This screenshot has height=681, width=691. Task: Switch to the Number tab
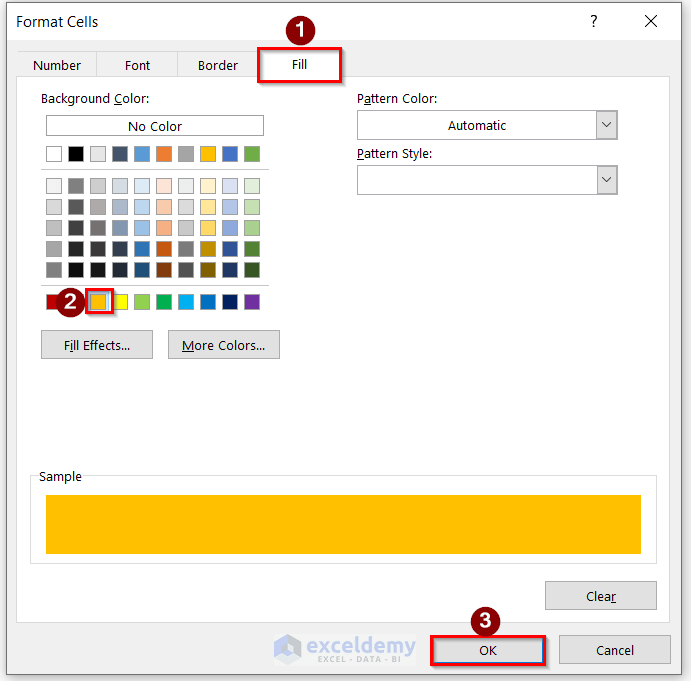point(57,65)
